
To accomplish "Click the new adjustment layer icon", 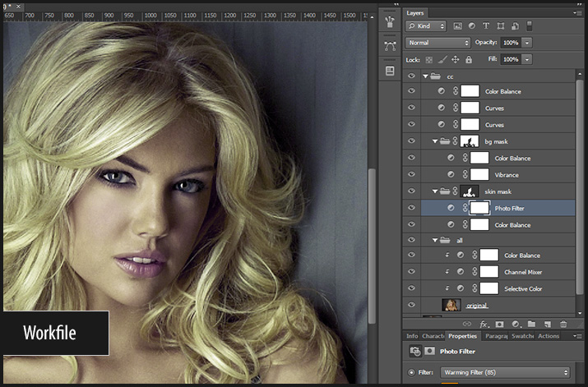I will click(x=516, y=325).
